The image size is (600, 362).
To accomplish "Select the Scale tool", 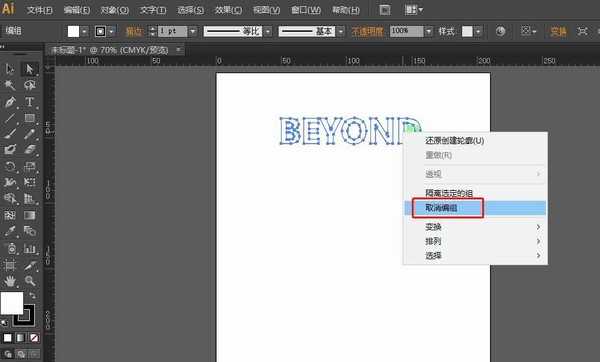I will click(29, 166).
